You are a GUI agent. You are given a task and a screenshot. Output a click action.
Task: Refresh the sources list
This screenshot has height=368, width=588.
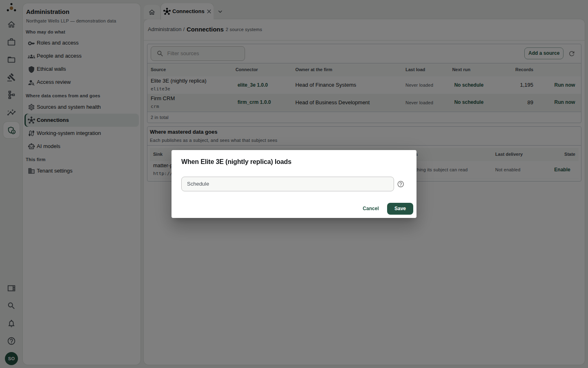coord(572,54)
